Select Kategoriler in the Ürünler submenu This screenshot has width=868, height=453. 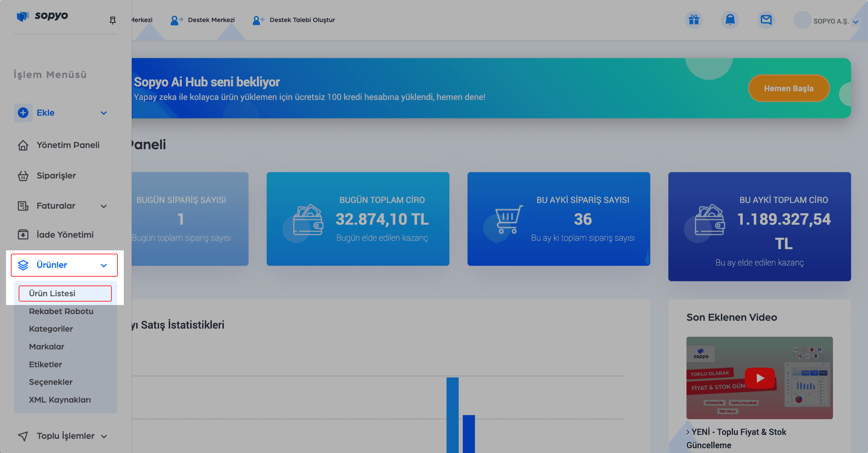pyautogui.click(x=51, y=329)
